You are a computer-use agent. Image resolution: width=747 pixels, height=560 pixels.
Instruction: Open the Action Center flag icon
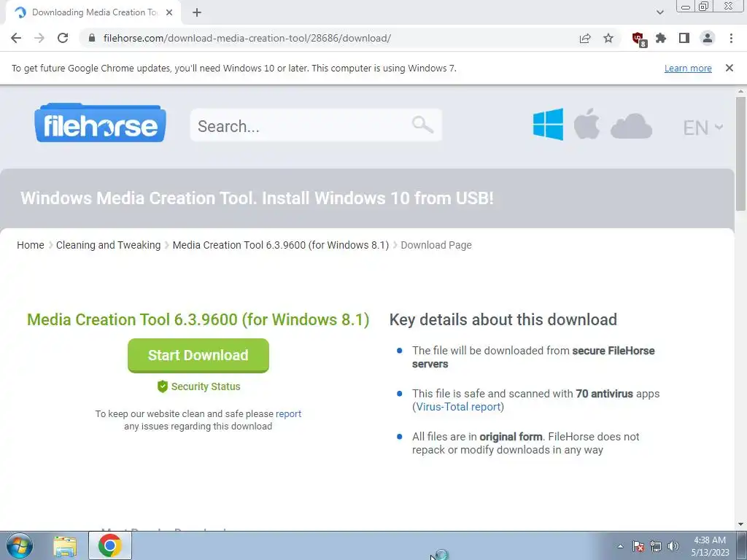point(638,546)
